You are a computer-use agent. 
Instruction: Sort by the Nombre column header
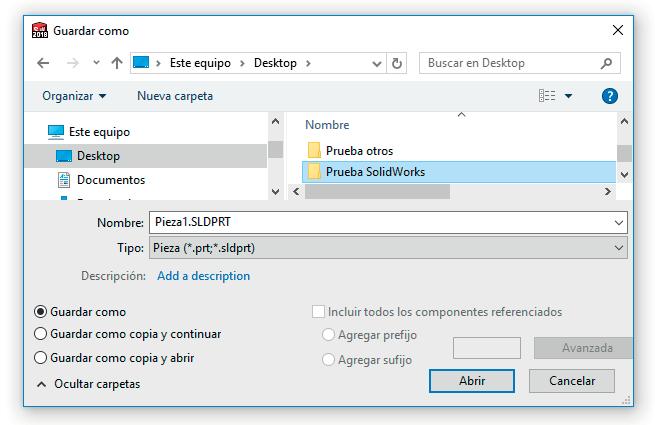tap(327, 125)
